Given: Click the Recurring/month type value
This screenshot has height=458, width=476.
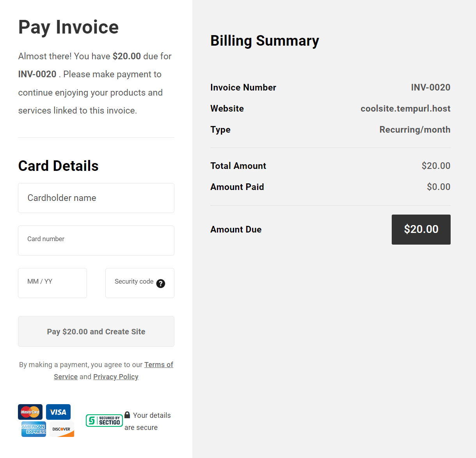Looking at the screenshot, I should coord(415,130).
